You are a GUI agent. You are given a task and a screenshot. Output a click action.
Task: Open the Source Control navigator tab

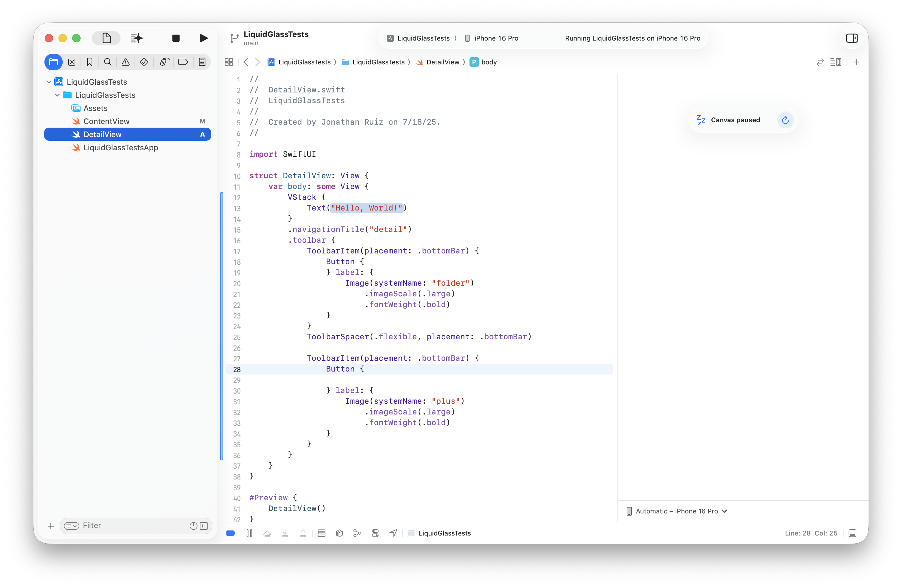(x=72, y=62)
